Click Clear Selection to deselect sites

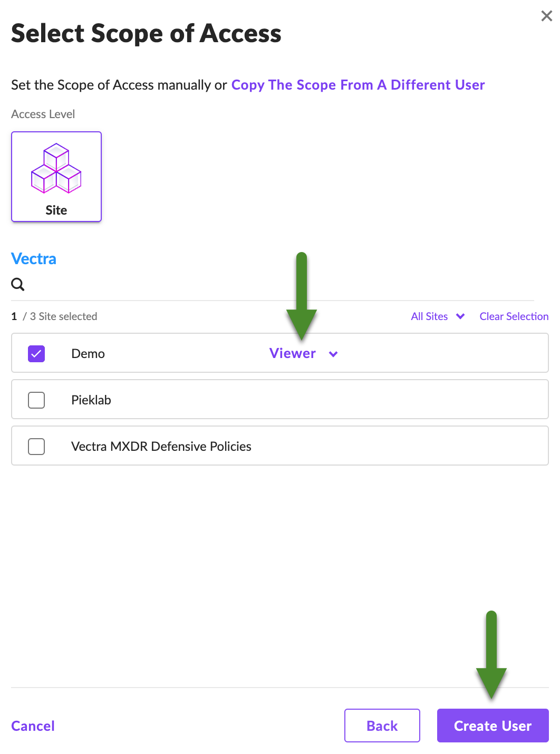tap(514, 316)
